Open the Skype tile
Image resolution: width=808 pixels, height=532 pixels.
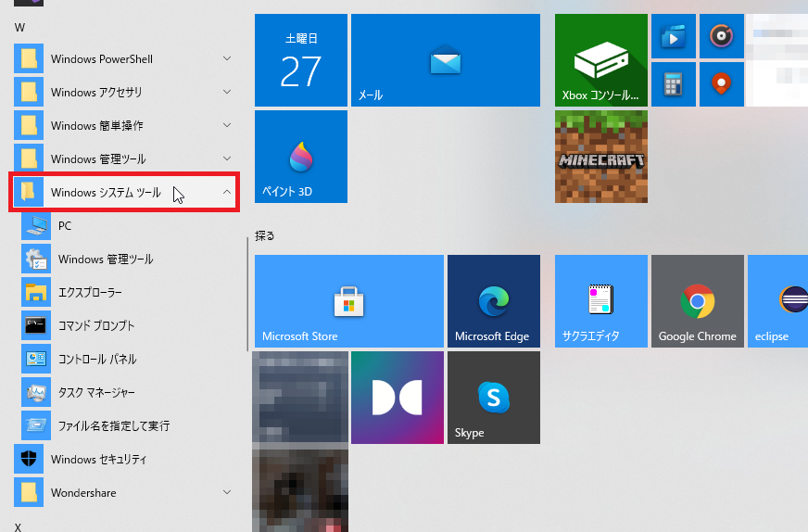493,398
